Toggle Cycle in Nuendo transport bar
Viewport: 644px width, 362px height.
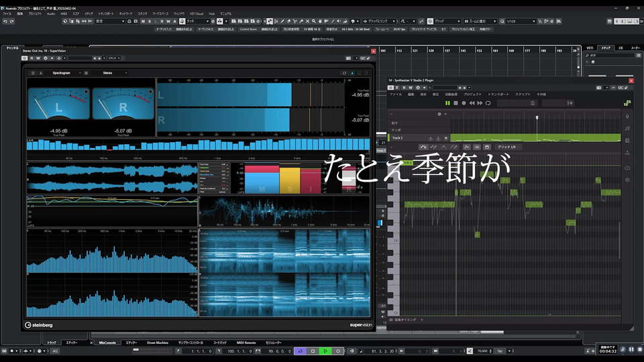pyautogui.click(x=301, y=351)
